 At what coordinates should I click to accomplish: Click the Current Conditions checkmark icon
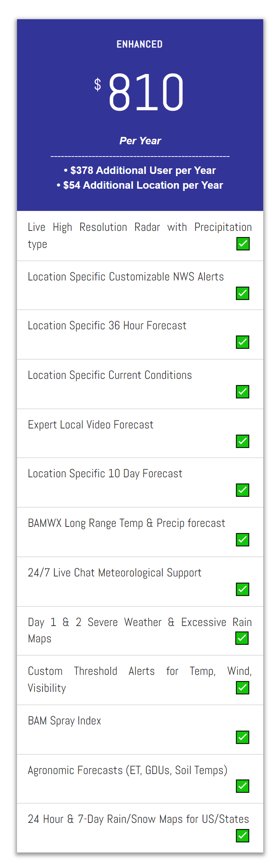pos(243,391)
